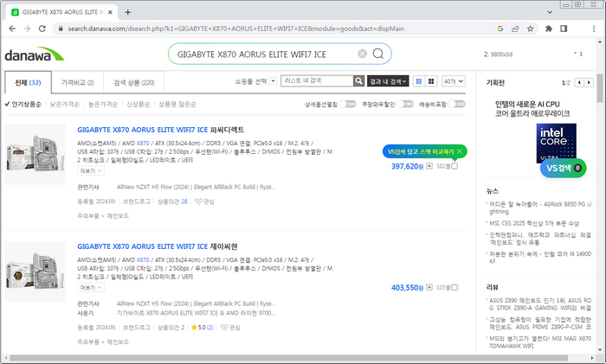
Task: Bookmark this page with star icon
Action: tap(530, 29)
